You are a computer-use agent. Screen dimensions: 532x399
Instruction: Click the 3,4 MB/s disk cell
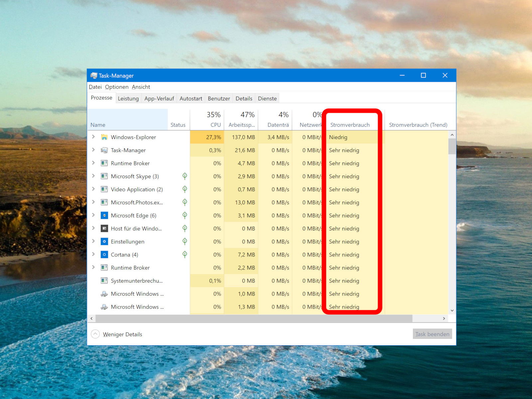click(275, 137)
